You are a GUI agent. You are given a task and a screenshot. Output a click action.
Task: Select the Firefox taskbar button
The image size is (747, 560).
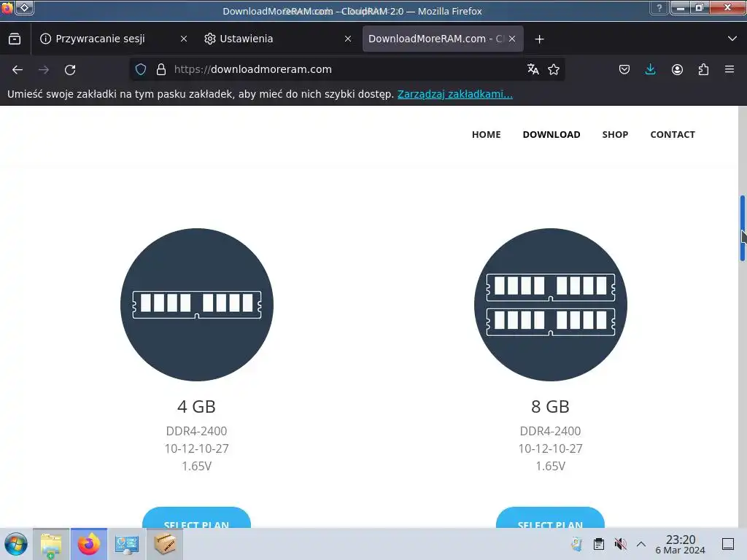click(x=89, y=544)
